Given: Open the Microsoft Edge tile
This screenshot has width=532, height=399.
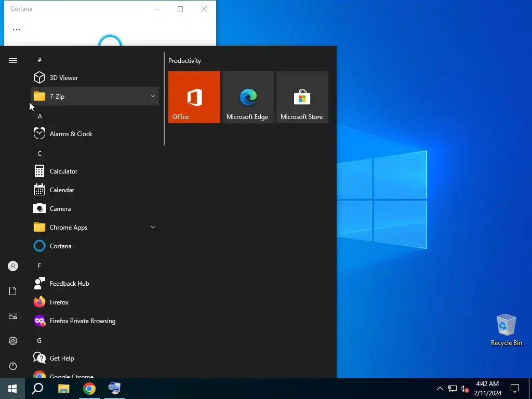Looking at the screenshot, I should (248, 97).
